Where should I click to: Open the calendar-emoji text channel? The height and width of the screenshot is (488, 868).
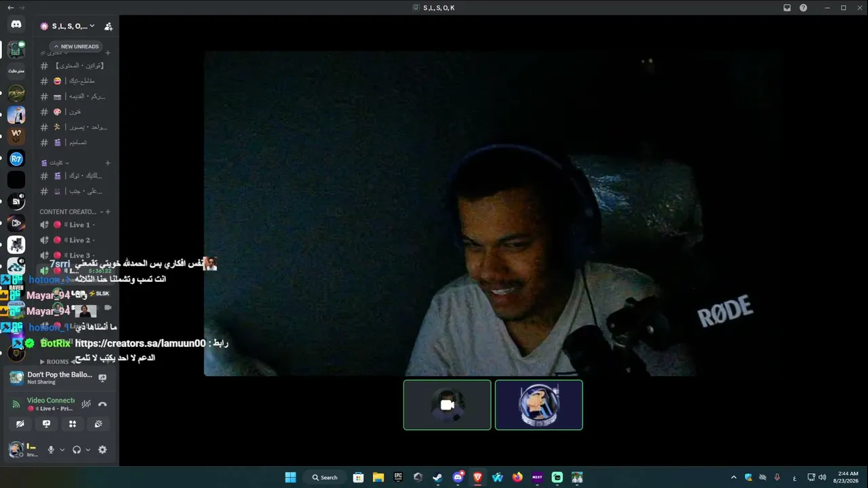pos(73,96)
